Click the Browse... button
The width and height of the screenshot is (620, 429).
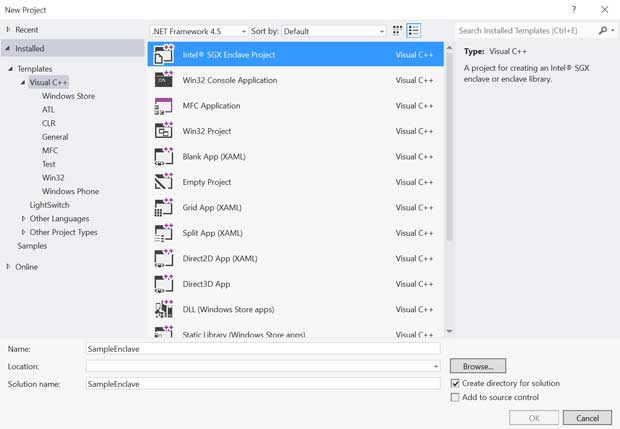point(478,366)
